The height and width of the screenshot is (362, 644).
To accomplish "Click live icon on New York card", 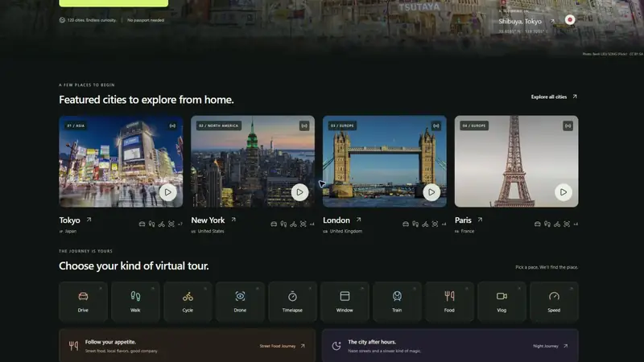I will tap(304, 125).
